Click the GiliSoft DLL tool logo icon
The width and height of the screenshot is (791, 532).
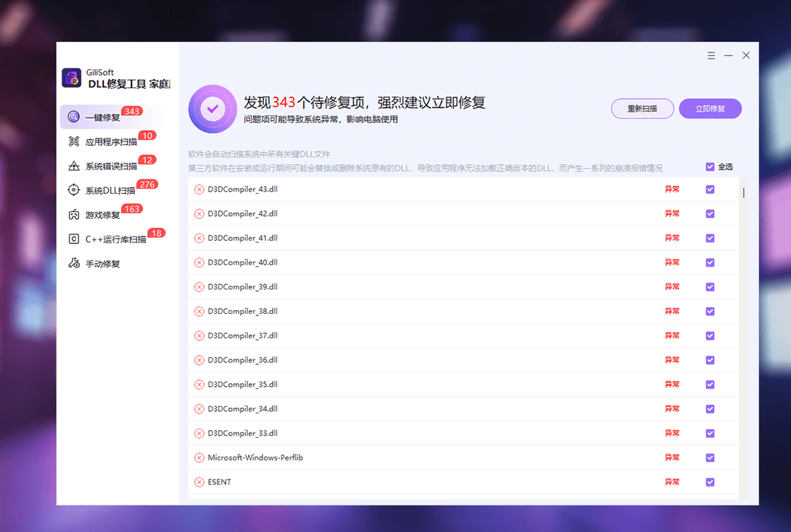[x=71, y=78]
